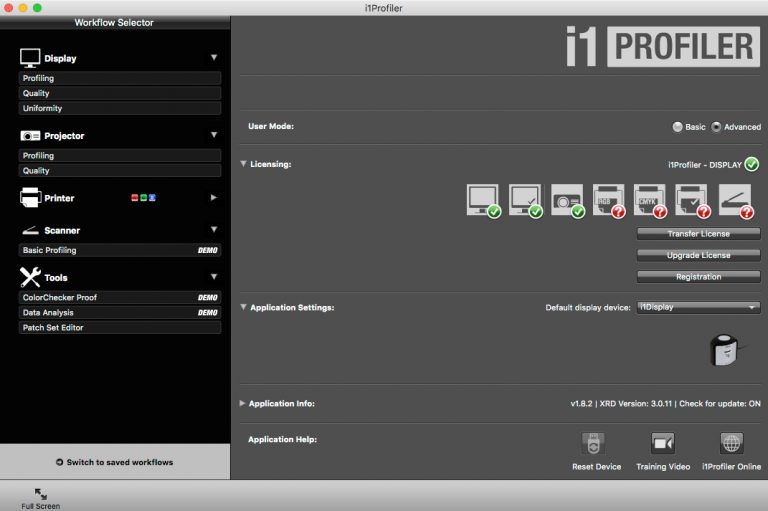
Task: Collapse the Application Settings section triangle
Action: (243, 307)
